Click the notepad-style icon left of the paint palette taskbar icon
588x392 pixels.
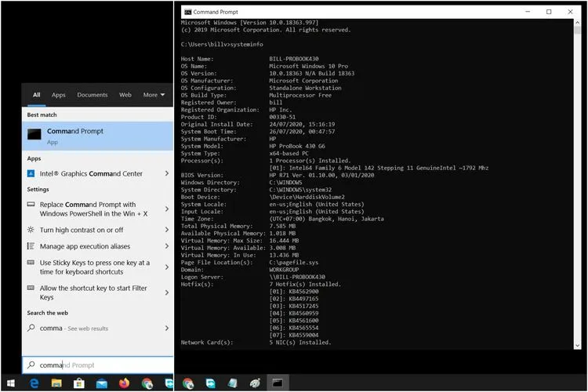[233, 383]
